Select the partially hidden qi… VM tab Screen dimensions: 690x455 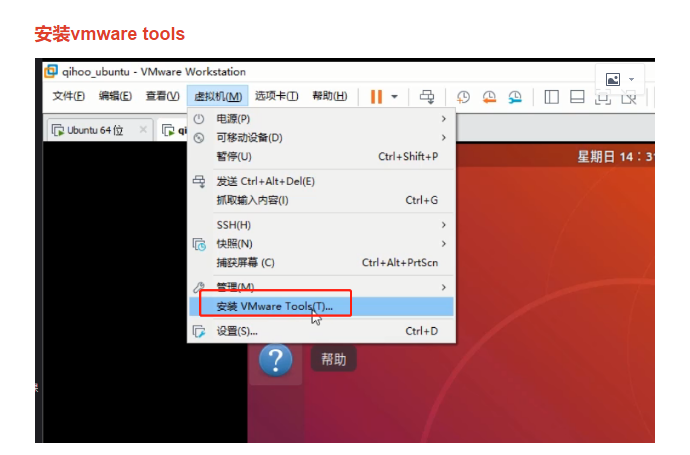coord(174,130)
